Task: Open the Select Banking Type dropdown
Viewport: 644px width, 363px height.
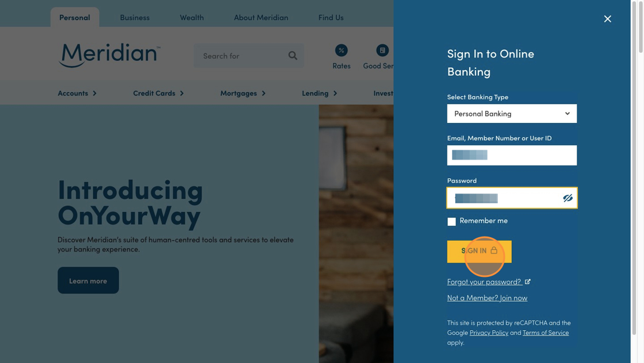Action: click(x=512, y=114)
